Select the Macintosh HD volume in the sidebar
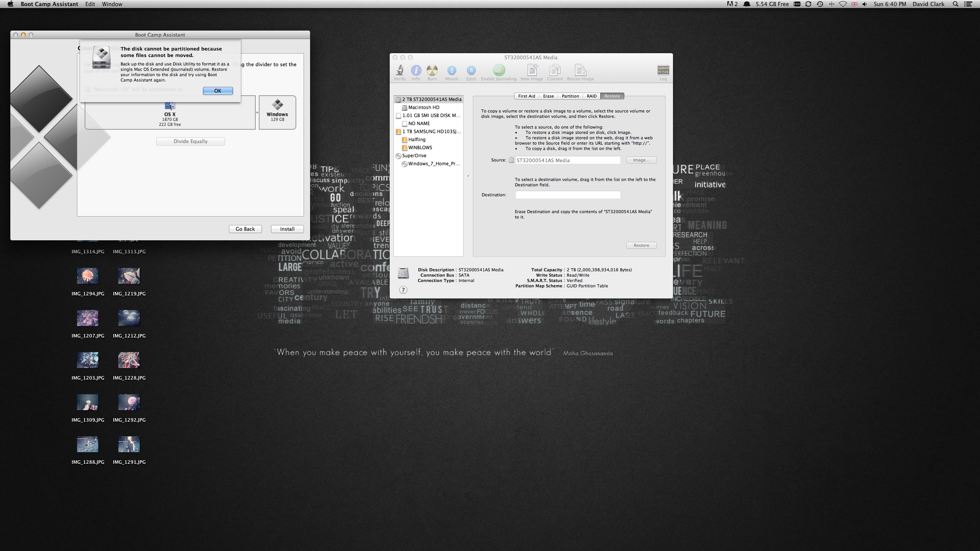Screen dimensions: 980x551 tap(428, 107)
